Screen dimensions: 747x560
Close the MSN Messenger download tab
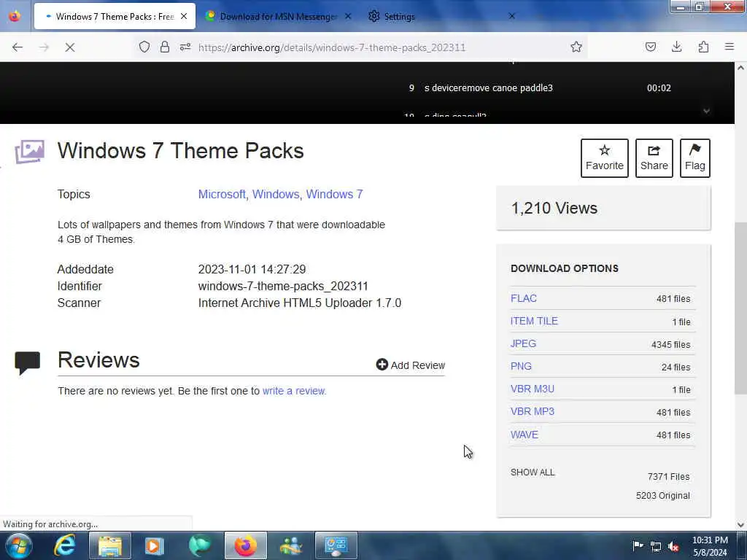coord(348,16)
